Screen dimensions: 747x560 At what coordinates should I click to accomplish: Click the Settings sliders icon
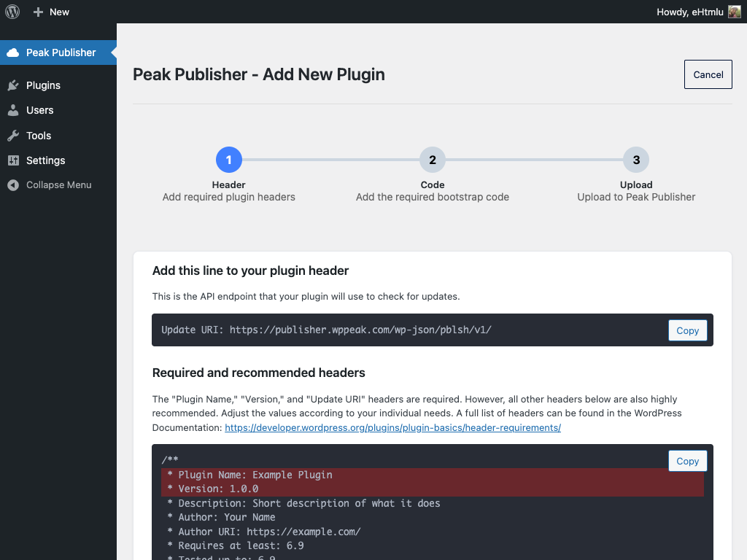(12, 160)
